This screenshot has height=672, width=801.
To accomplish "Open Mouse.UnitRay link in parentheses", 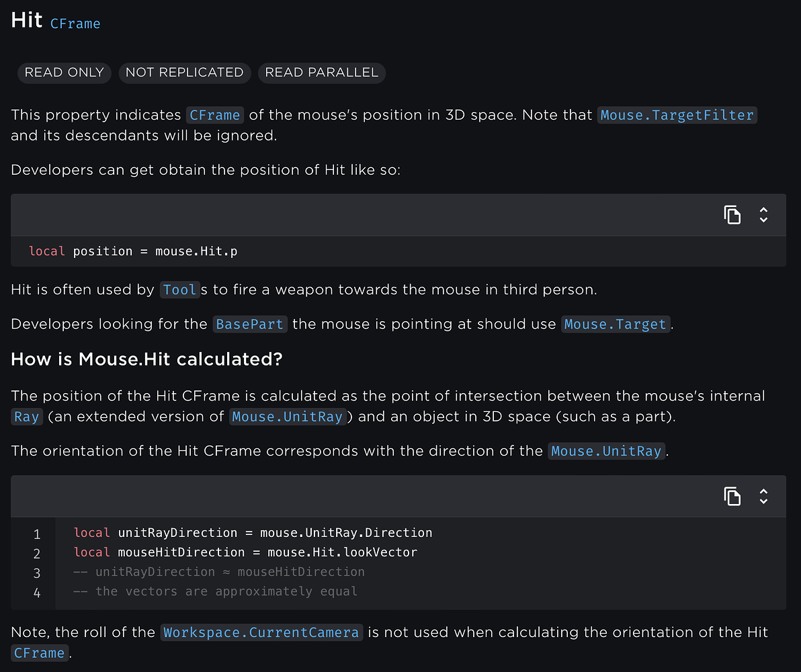I will pos(288,417).
